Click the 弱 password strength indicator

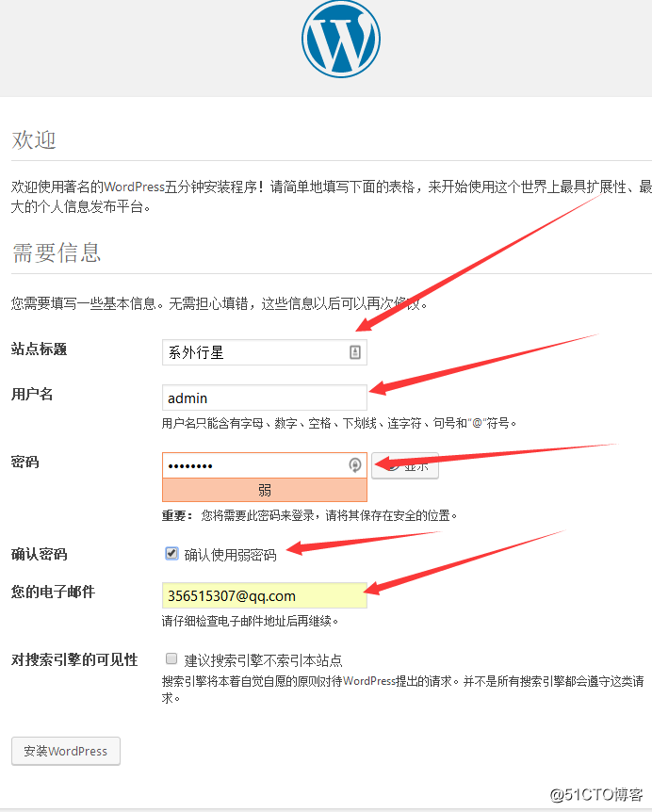click(265, 490)
